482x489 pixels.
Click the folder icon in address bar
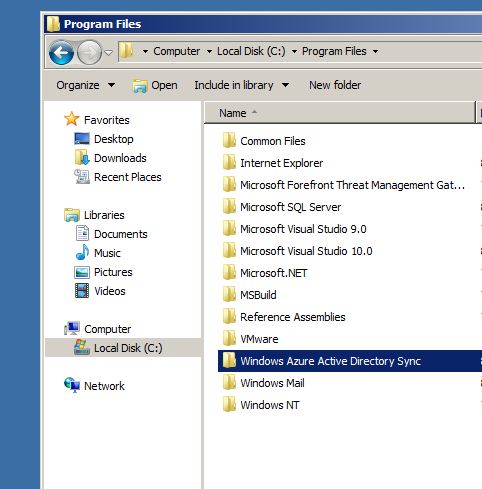(x=127, y=51)
